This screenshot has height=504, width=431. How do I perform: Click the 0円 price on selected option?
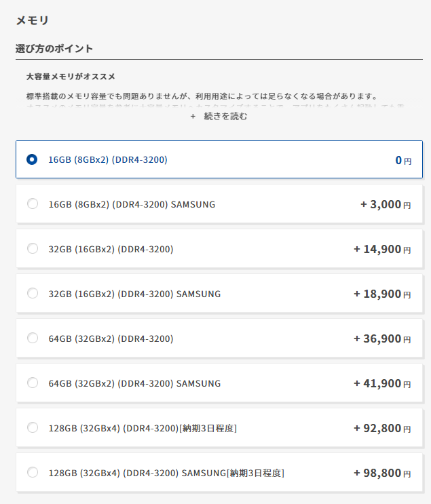pos(403,161)
